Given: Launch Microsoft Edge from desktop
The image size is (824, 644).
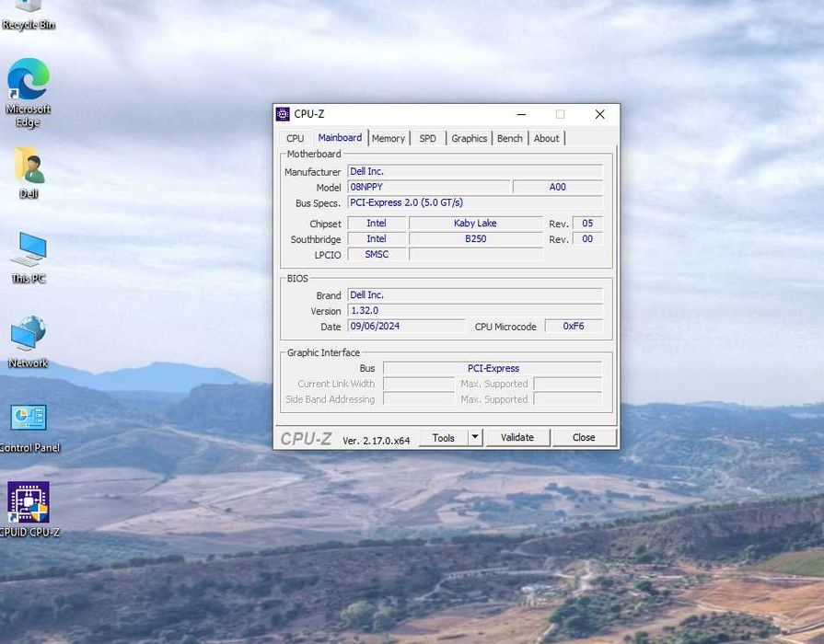Looking at the screenshot, I should pos(29,93).
